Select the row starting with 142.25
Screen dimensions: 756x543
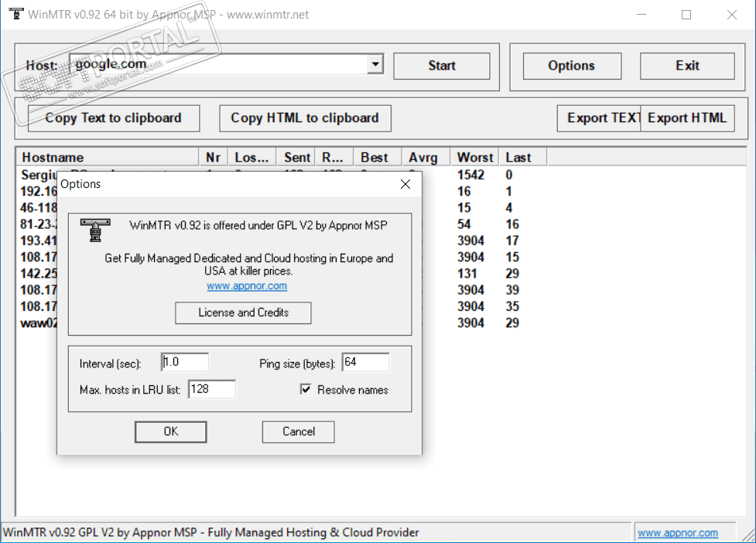tap(38, 274)
